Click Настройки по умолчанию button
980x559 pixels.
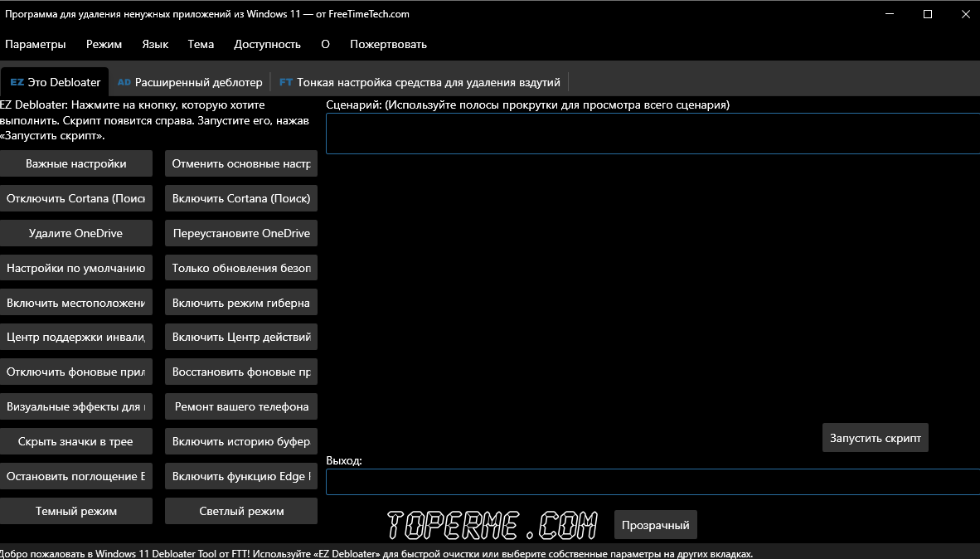click(76, 268)
